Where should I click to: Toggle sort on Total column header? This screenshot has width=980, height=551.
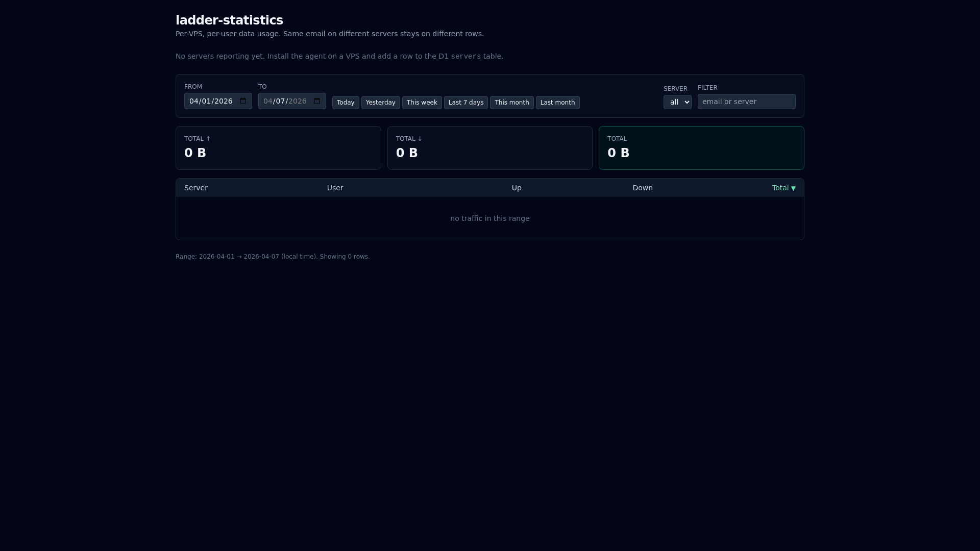coord(784,188)
